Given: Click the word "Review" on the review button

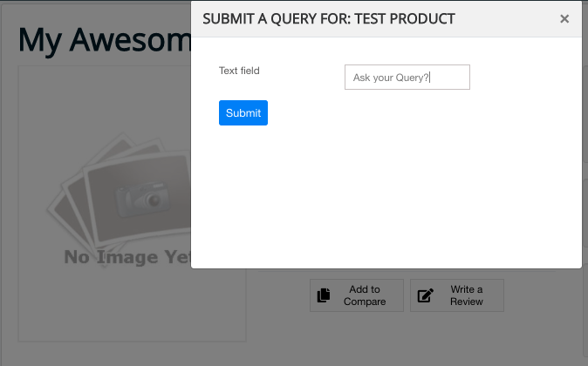Looking at the screenshot, I should [467, 302].
